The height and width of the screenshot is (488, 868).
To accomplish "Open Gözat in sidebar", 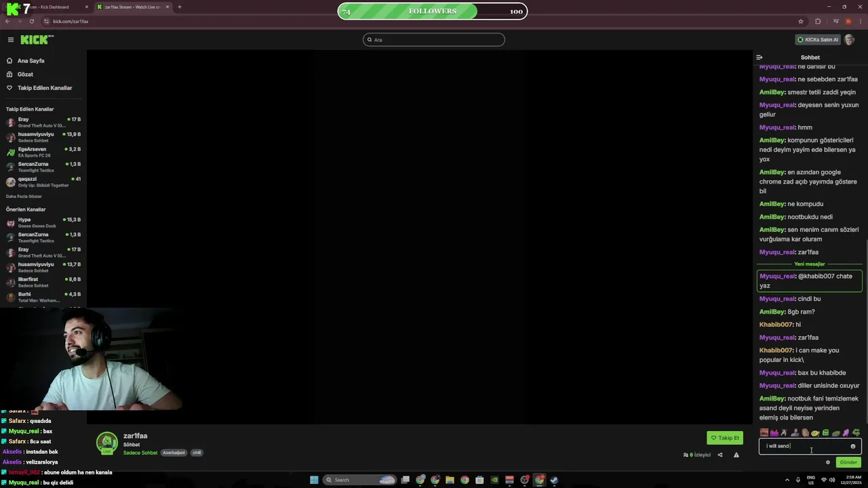I will click(25, 75).
